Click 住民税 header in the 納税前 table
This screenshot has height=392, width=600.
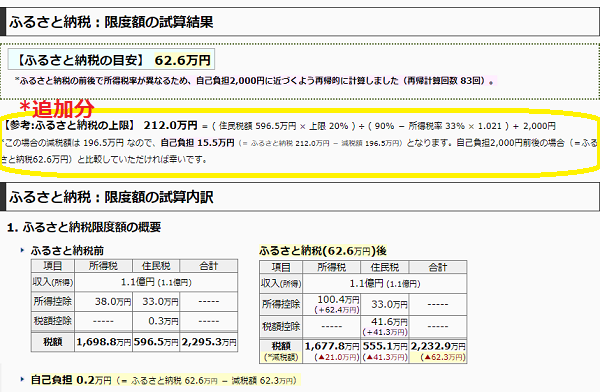click(156, 266)
